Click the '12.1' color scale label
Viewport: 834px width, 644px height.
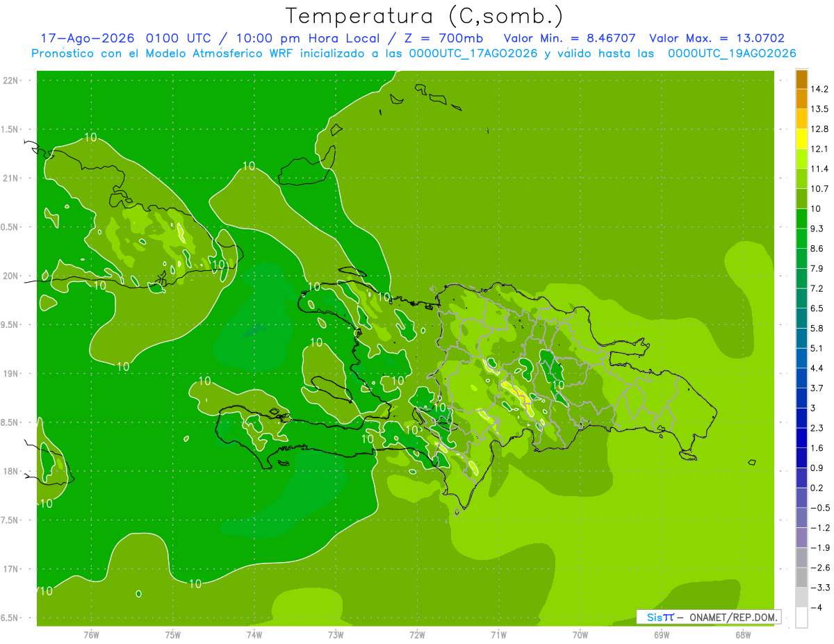[x=819, y=149]
